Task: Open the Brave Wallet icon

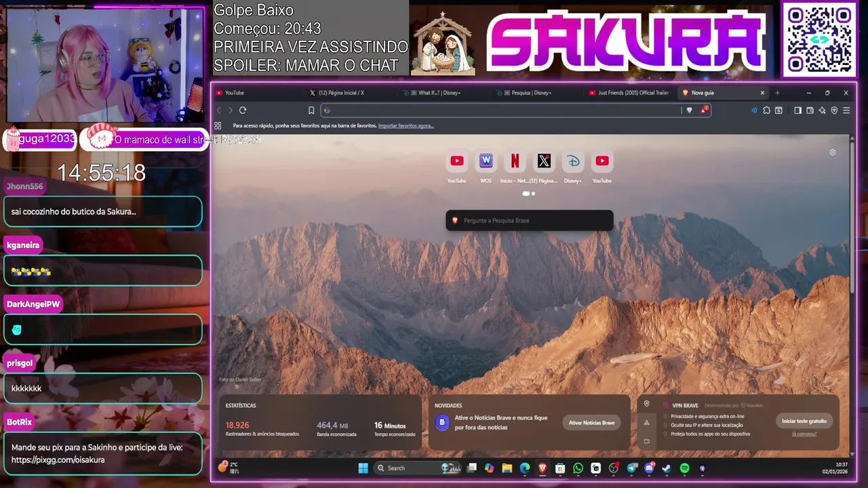Action: (810, 110)
